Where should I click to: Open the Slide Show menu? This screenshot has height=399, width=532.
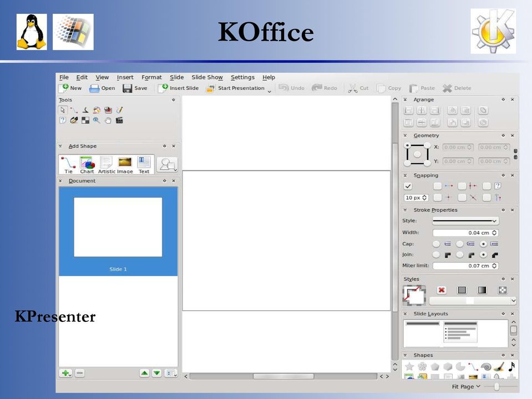pos(207,77)
